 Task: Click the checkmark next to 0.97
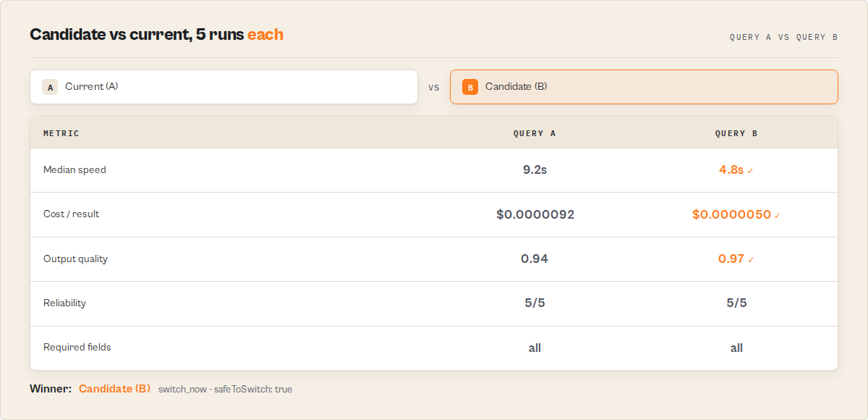pyautogui.click(x=751, y=260)
